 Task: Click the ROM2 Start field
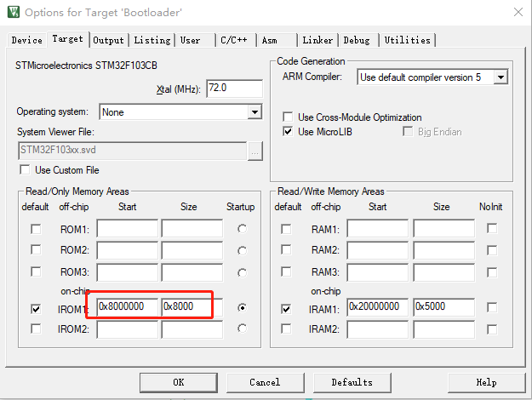click(x=127, y=250)
